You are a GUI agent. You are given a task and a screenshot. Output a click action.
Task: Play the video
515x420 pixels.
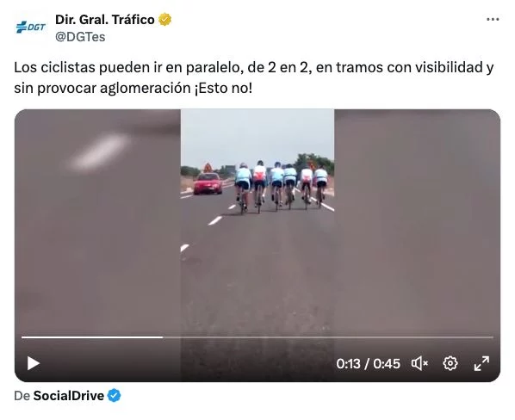(x=34, y=363)
